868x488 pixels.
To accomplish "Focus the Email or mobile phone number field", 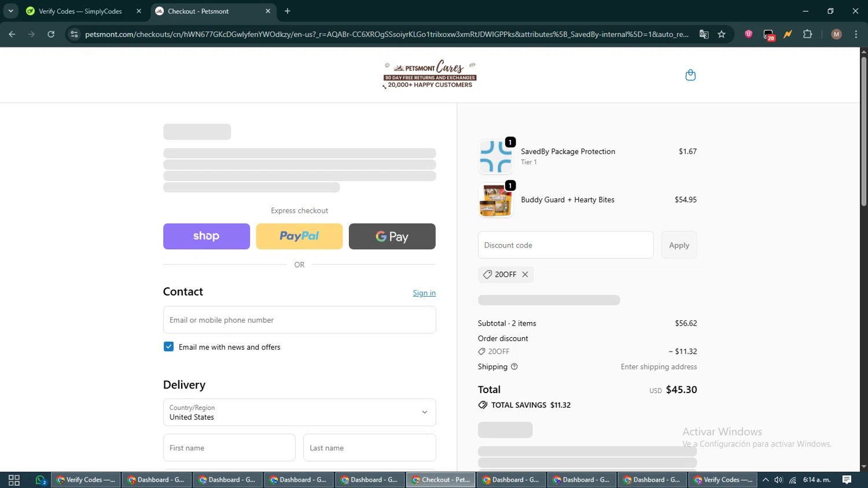I will click(299, 320).
